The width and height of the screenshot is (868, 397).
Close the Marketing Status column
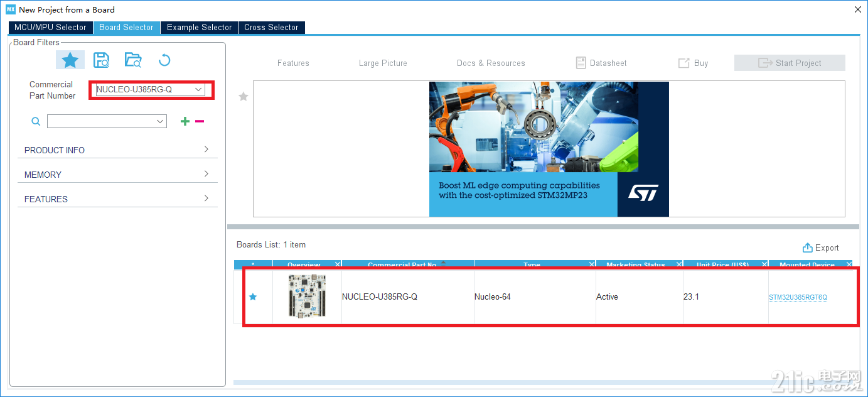point(679,264)
